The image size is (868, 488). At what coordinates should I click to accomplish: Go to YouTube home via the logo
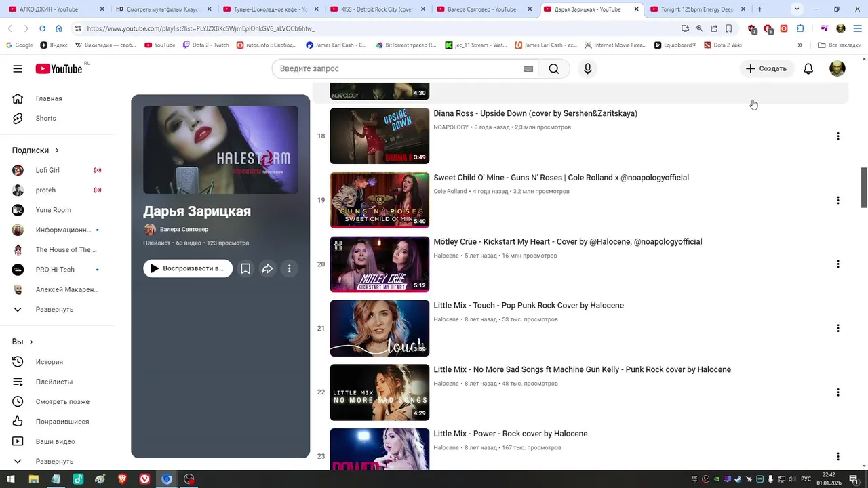pyautogui.click(x=59, y=68)
